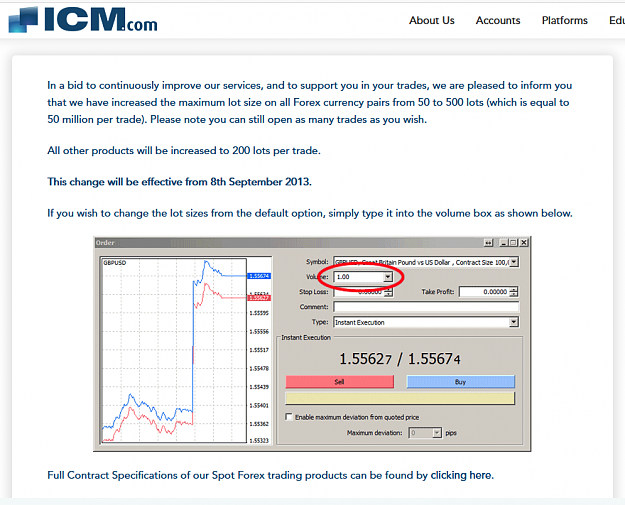Maximize the Order dialog window
Image resolution: width=625 pixels, height=505 pixels.
coord(513,242)
